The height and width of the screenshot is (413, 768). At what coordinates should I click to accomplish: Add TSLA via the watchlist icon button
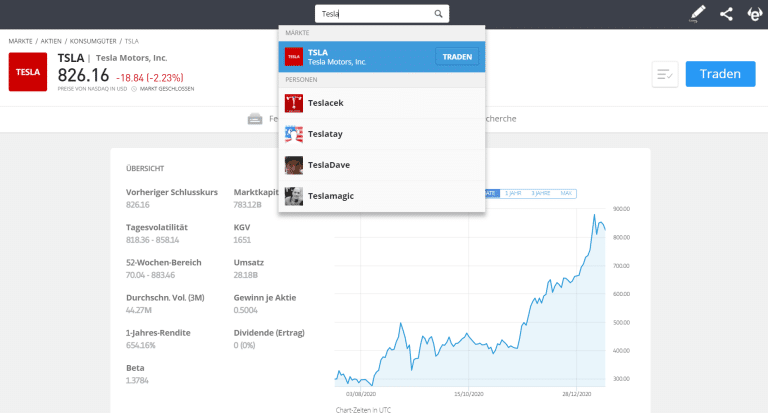pyautogui.click(x=665, y=74)
